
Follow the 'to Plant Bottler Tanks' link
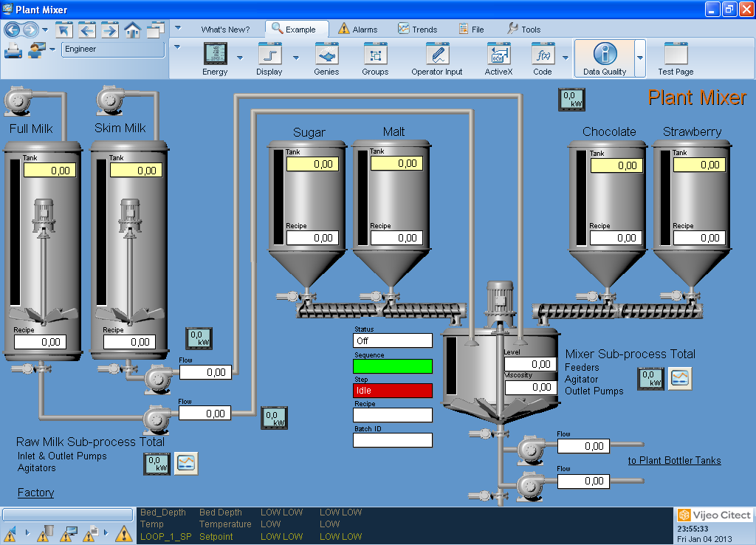coord(674,461)
